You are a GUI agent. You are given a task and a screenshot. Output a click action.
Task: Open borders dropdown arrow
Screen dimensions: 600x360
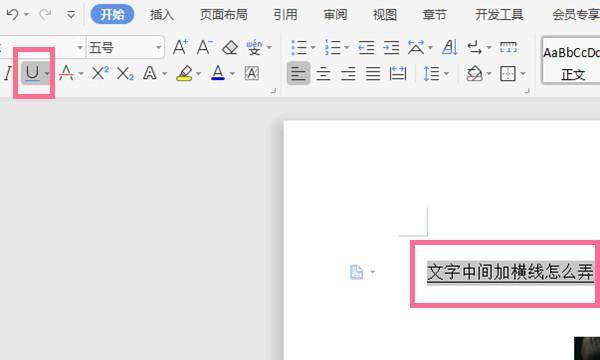coord(523,73)
